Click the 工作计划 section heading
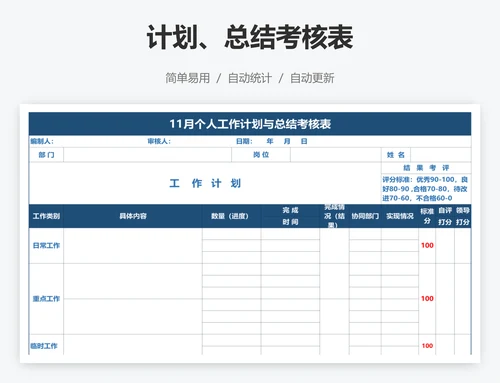The image size is (500, 383). coord(205,183)
